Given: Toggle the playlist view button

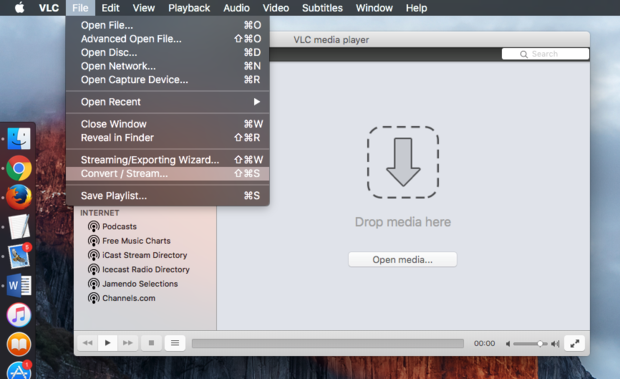Looking at the screenshot, I should point(175,343).
